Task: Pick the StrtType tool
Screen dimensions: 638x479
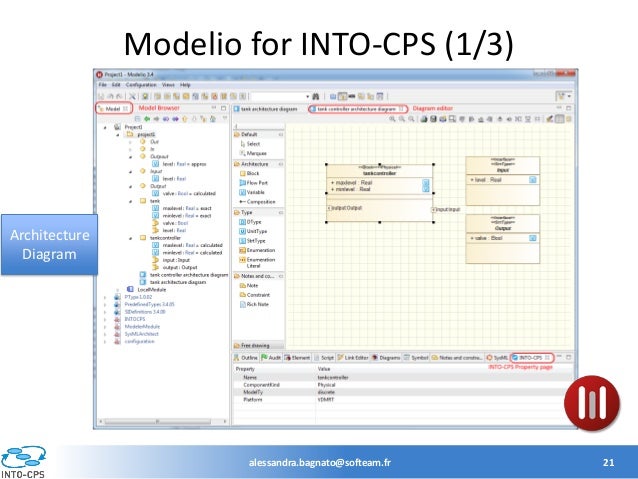Action: pyautogui.click(x=252, y=241)
